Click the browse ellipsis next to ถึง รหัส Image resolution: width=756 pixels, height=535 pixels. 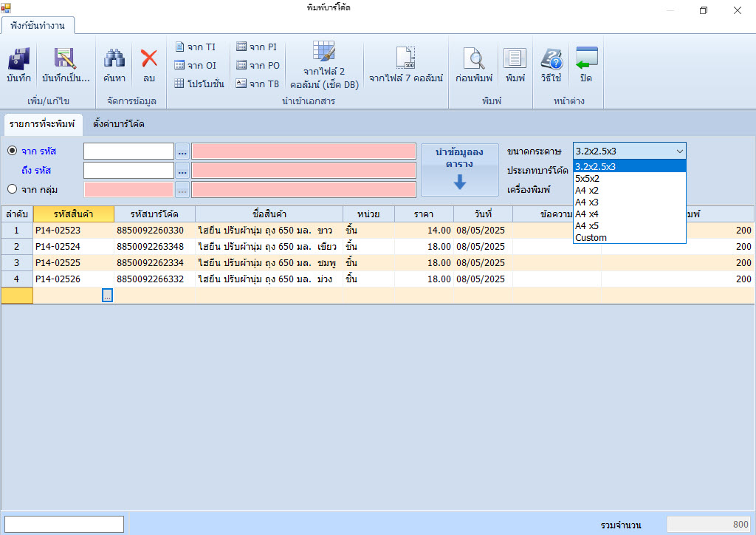[x=182, y=171]
